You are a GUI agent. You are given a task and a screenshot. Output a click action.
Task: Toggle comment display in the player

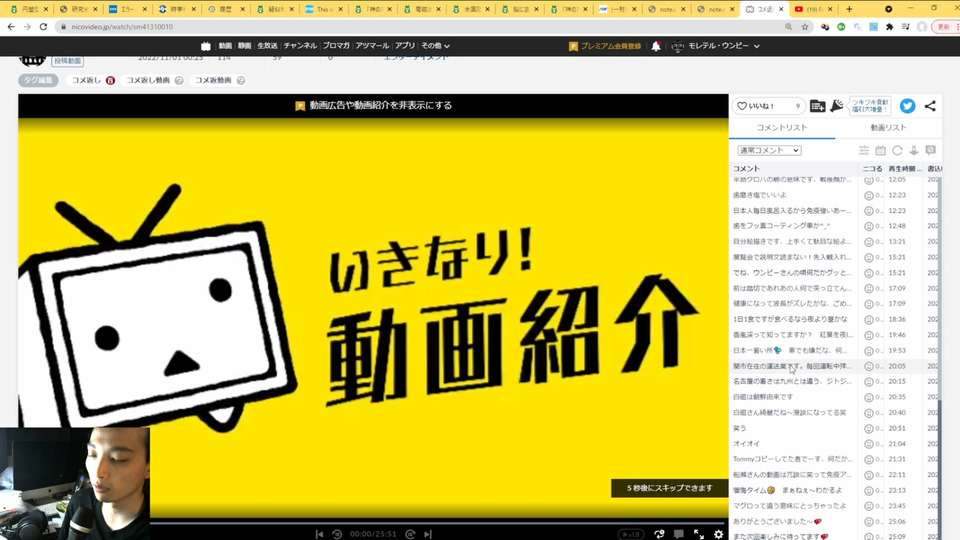pos(678,534)
